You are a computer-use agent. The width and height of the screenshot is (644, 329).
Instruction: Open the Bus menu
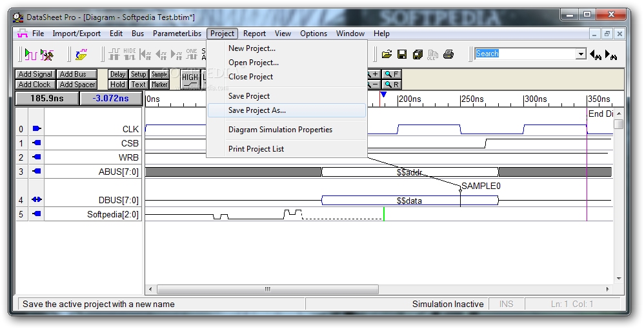click(137, 34)
